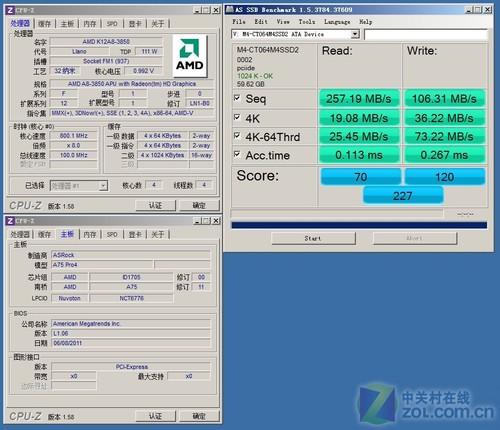Toggle the 4K-64Thrd benchmark checkbox
Screen dimensions: 500x430
coord(237,135)
